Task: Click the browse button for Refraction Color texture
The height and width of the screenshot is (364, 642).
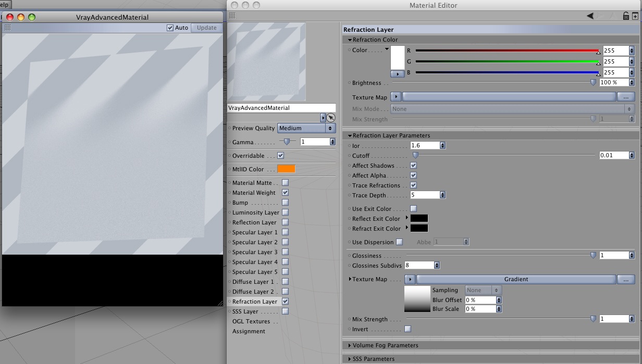Action: [626, 97]
